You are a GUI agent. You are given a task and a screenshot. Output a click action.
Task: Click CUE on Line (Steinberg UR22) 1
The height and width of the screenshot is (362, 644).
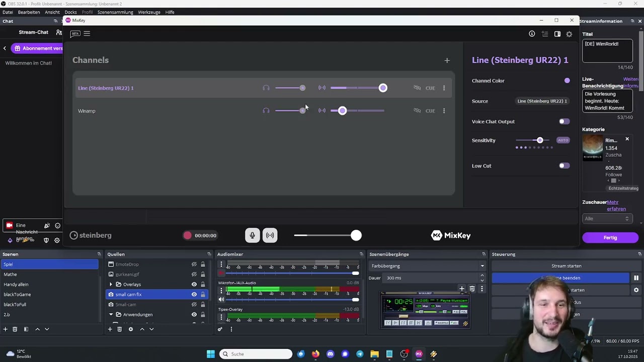430,88
